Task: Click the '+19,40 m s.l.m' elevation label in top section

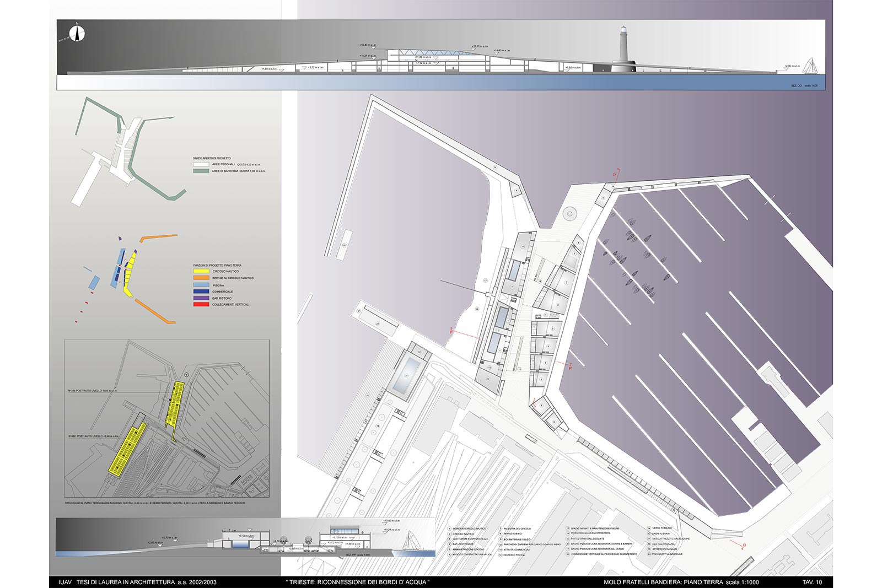Action: (368, 45)
